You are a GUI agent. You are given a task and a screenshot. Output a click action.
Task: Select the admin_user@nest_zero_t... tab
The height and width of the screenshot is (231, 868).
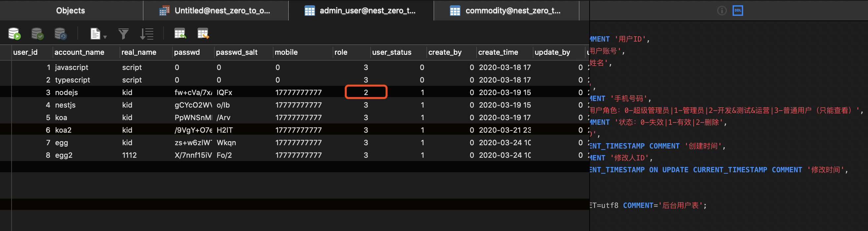pyautogui.click(x=361, y=11)
